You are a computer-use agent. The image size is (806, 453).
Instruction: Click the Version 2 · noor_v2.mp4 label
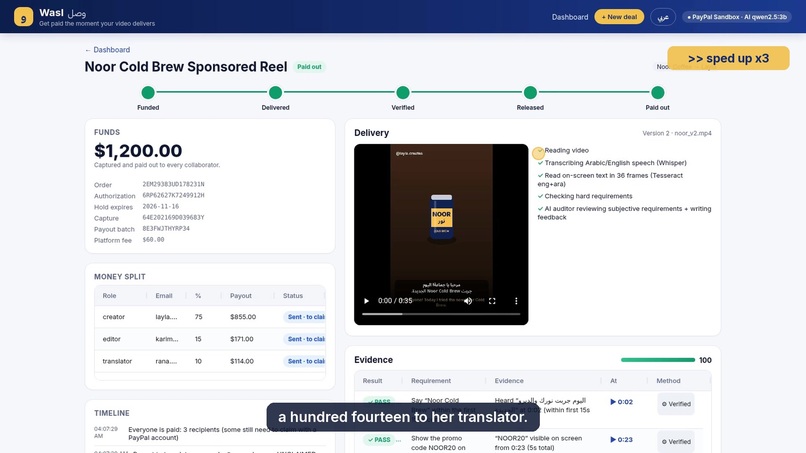click(x=676, y=133)
